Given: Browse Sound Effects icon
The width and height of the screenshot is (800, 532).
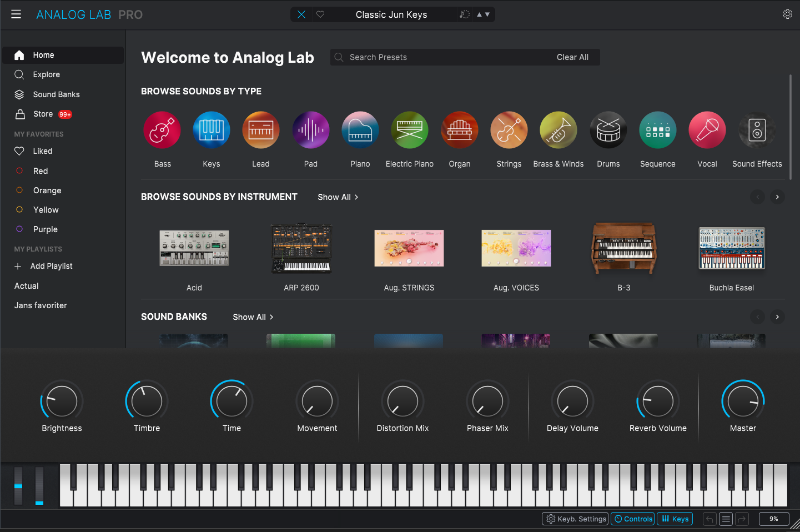Looking at the screenshot, I should (757, 130).
